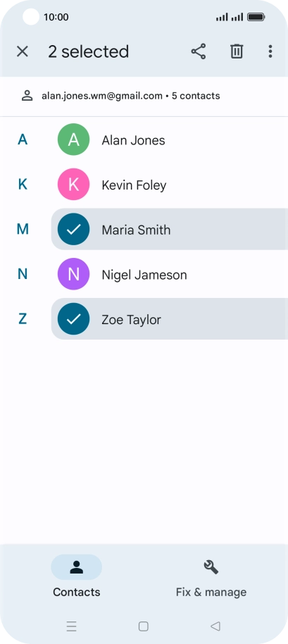Screen dimensions: 288x644
Task: Uncheck the Maria Smith checkmark
Action: 73,229
